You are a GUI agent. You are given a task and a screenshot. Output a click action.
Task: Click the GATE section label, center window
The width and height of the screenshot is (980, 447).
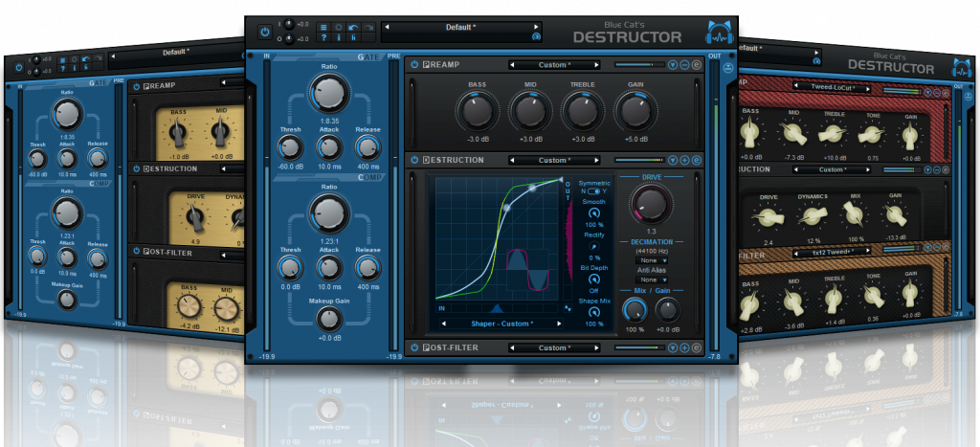[368, 56]
